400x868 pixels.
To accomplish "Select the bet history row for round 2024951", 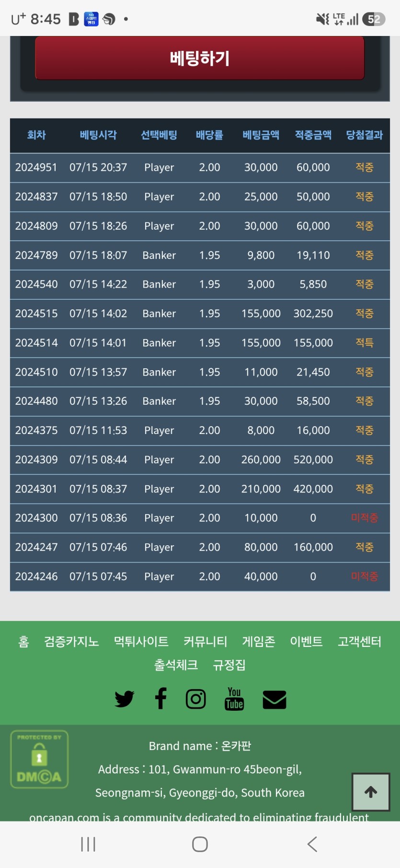I will (x=200, y=167).
